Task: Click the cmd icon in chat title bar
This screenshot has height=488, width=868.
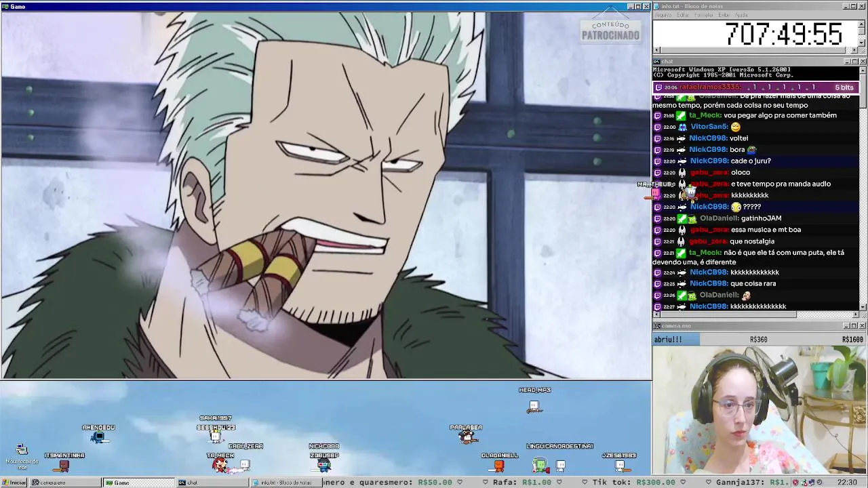Action: tap(657, 62)
